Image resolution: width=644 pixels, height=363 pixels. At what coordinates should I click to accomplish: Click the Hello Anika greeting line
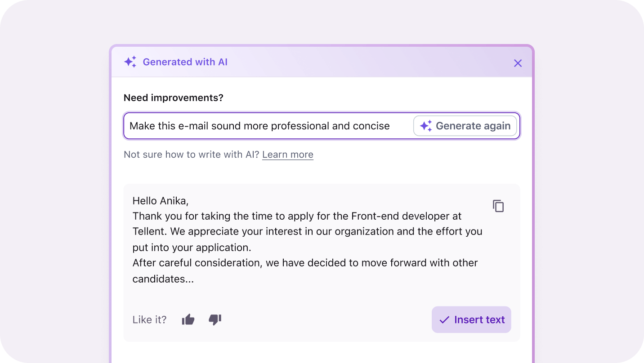tap(161, 201)
